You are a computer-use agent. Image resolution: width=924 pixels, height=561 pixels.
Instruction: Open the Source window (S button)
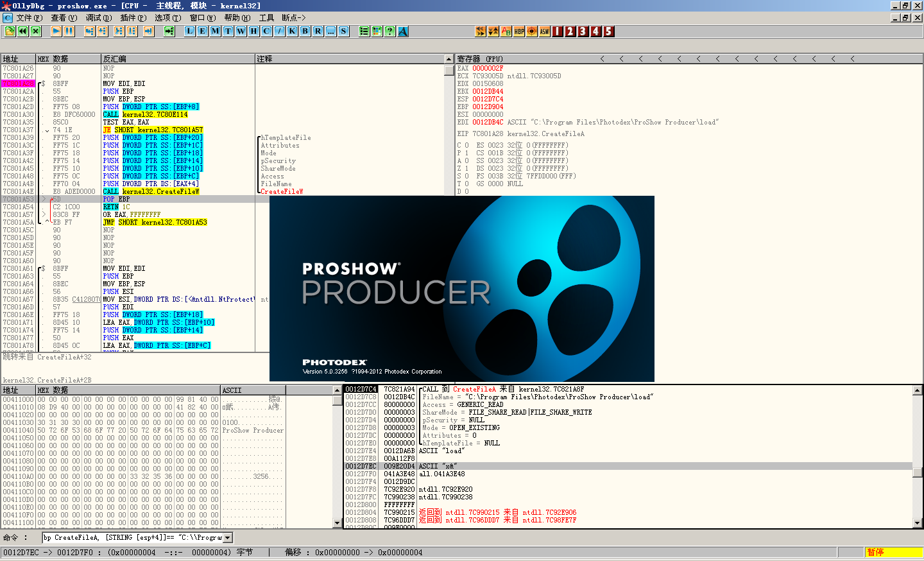(344, 31)
